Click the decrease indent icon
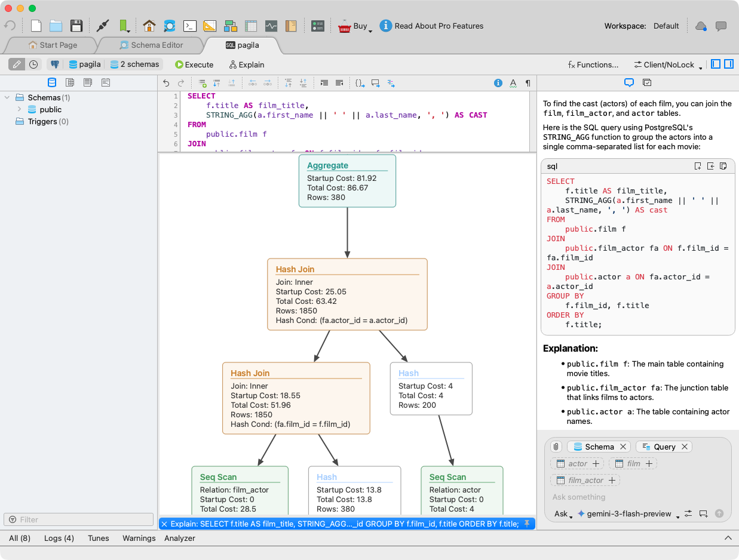This screenshot has height=560, width=739. [x=339, y=83]
